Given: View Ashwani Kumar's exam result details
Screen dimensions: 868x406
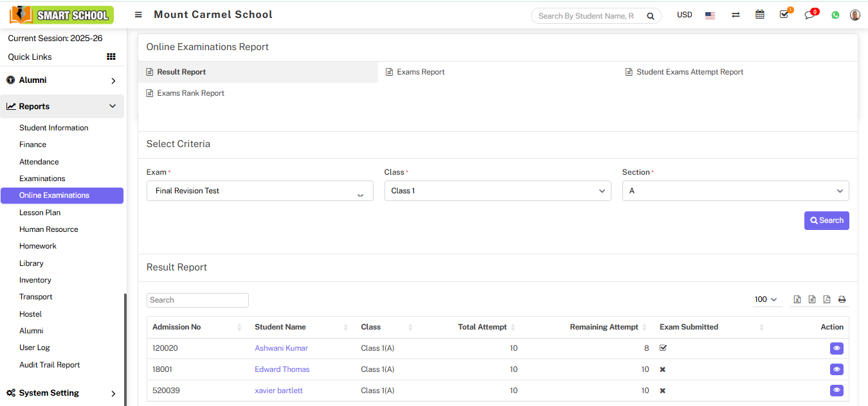Looking at the screenshot, I should coord(836,348).
